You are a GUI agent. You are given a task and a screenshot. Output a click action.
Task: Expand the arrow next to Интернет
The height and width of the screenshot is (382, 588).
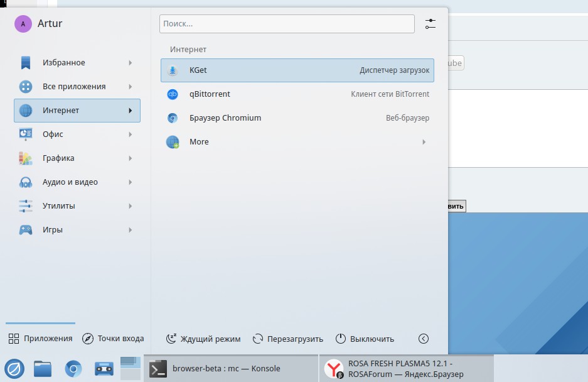130,111
